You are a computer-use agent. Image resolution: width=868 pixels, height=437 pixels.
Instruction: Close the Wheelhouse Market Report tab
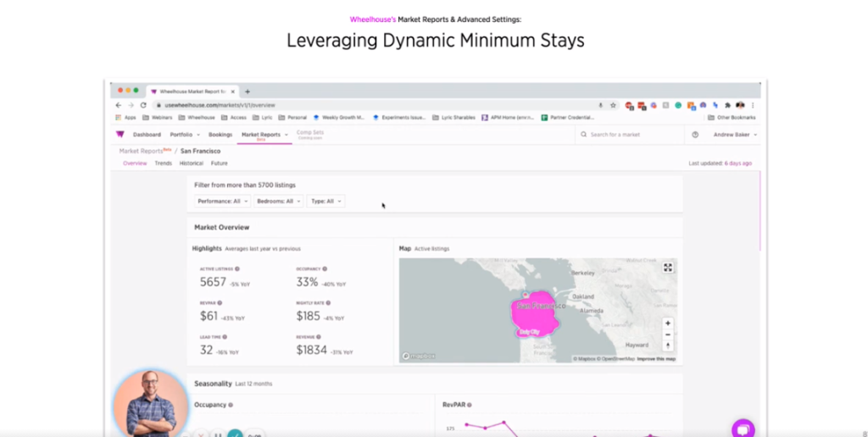pos(233,91)
